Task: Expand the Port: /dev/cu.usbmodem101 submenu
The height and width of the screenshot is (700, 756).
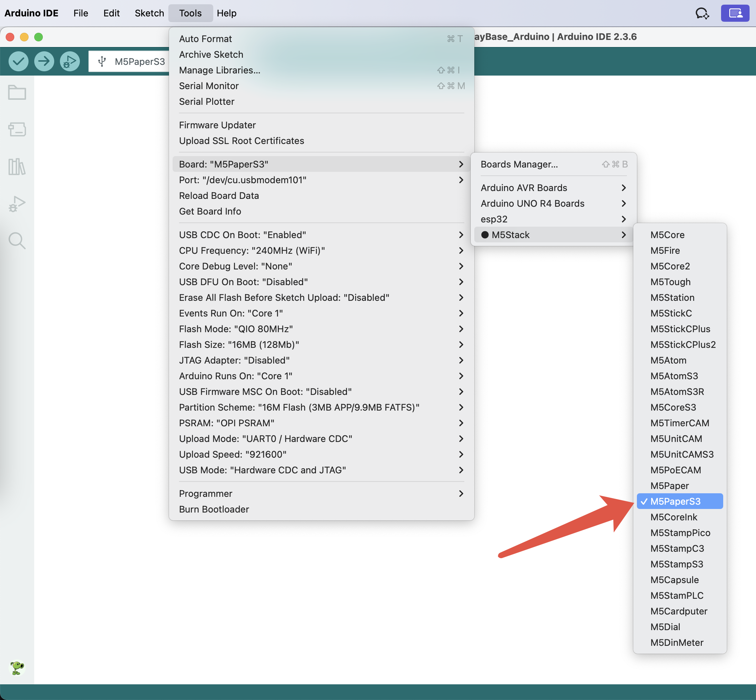Action: point(321,180)
